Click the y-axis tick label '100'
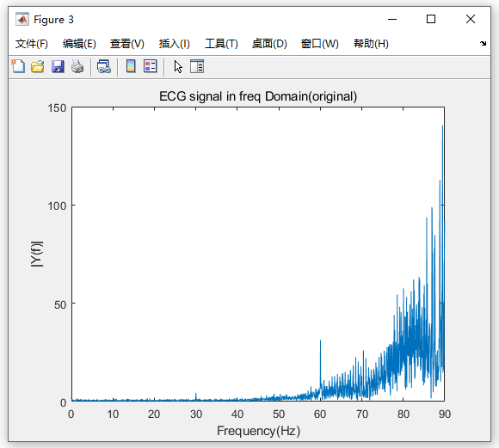 (57, 206)
